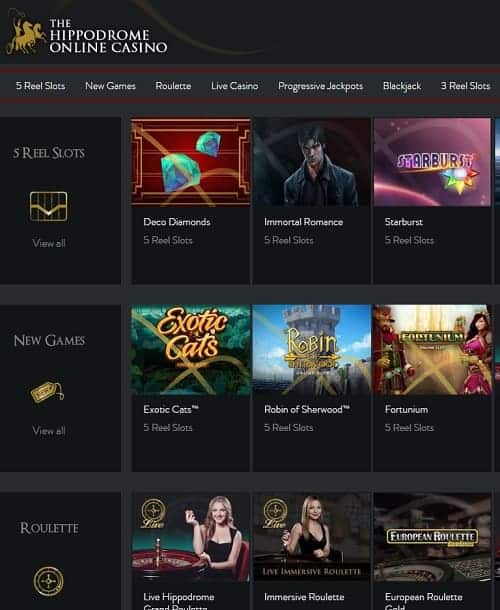Image resolution: width=500 pixels, height=610 pixels.
Task: Click View all under New Games
Action: [49, 431]
